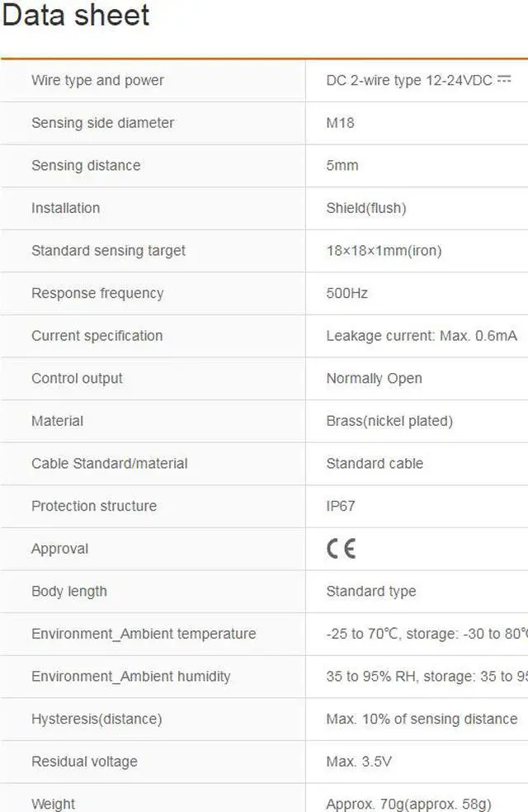Select the Standard sensing target label
The height and width of the screenshot is (812, 528).
point(108,251)
